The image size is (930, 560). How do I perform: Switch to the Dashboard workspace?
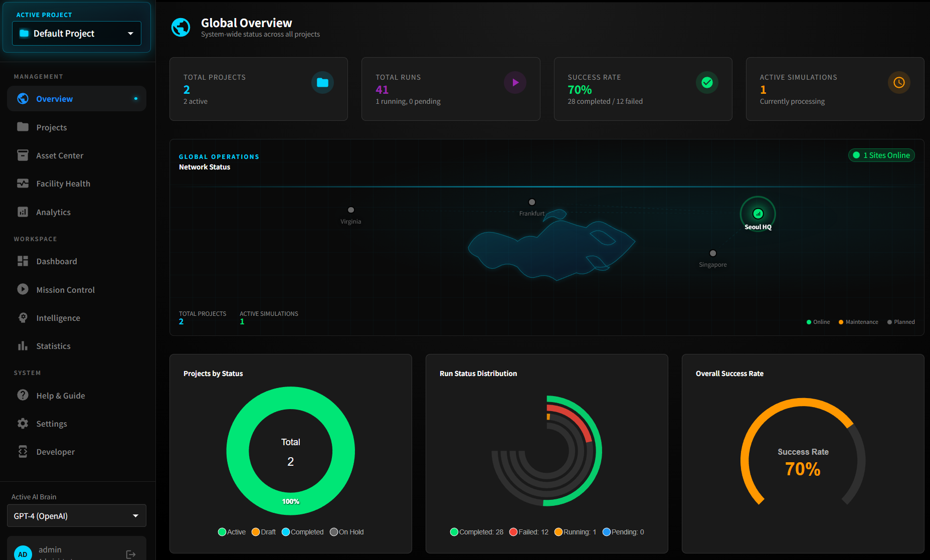[x=56, y=261]
